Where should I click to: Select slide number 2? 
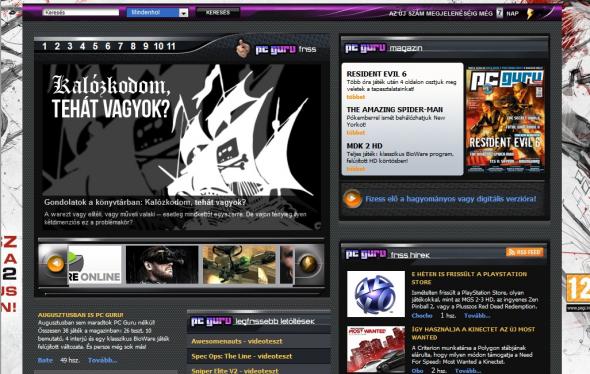[x=57, y=46]
